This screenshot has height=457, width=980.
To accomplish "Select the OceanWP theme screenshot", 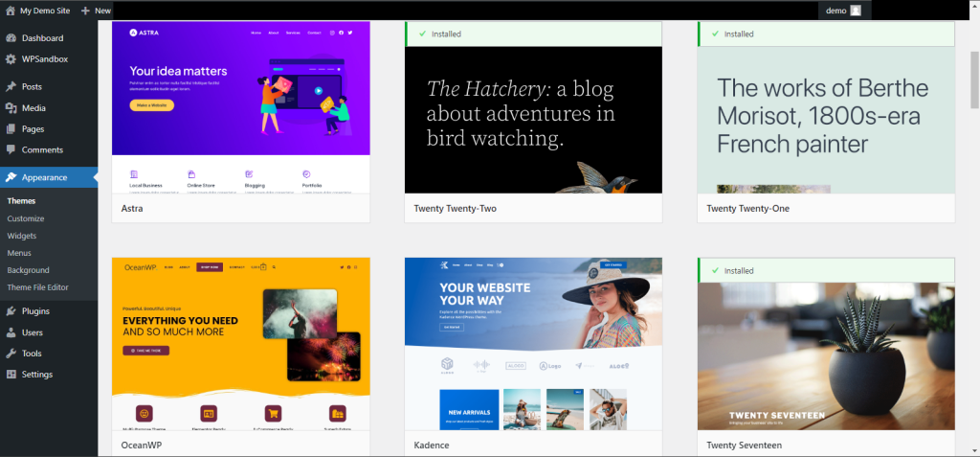I will click(x=240, y=344).
